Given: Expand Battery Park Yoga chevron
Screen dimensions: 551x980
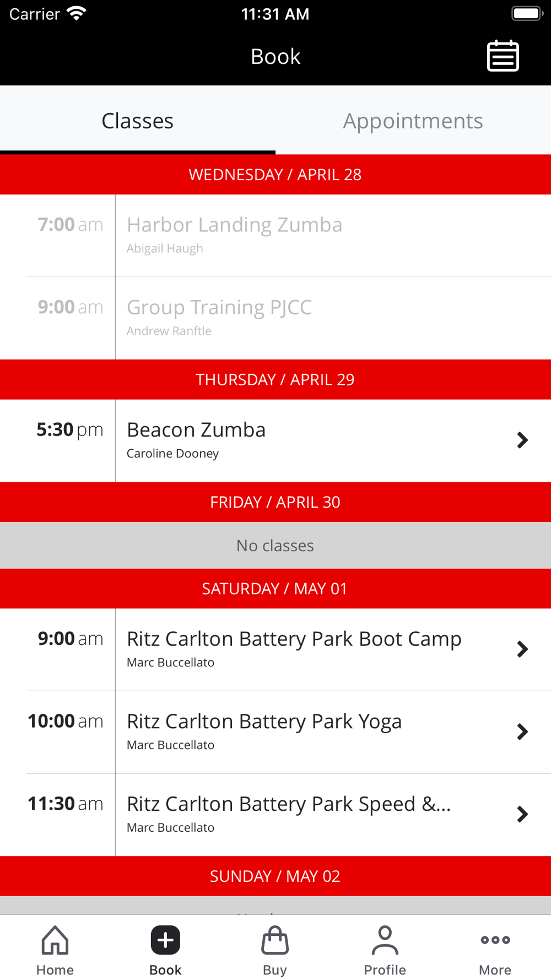Looking at the screenshot, I should point(522,732).
